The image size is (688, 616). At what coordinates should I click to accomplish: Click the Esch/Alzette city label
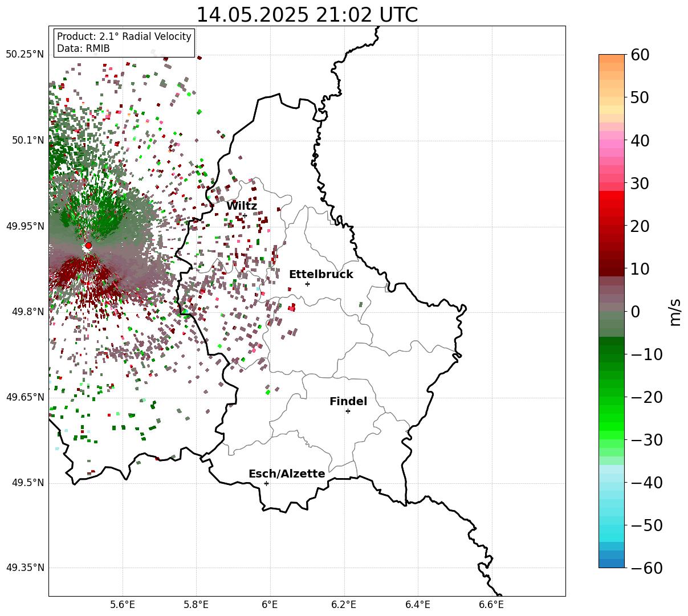pos(287,474)
